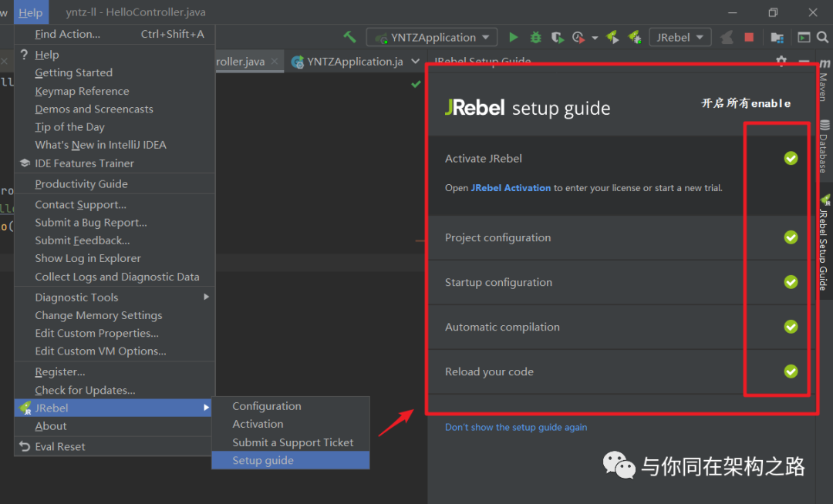
Task: Open Check for Updates menu entry
Action: pos(114,390)
